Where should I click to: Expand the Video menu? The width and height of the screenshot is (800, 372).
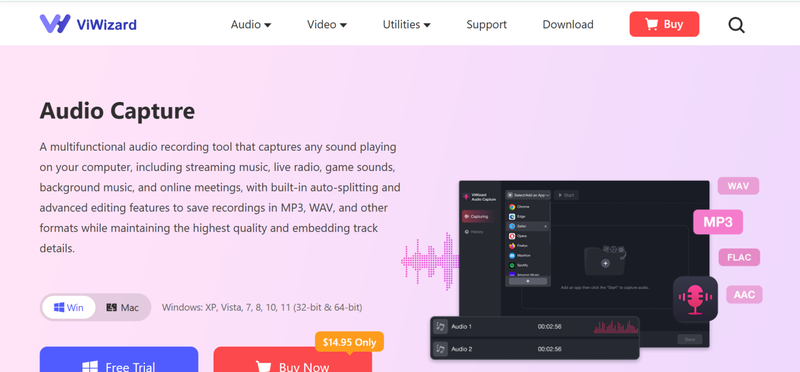(327, 24)
